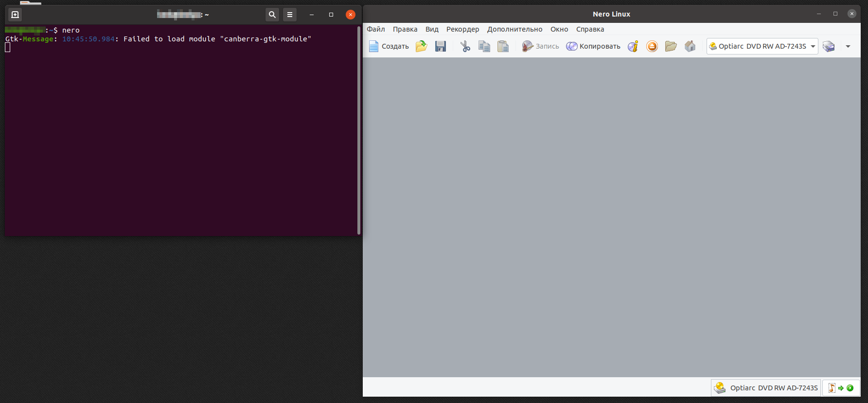Click the Paste clipboard icon in Nero toolbar

pos(503,46)
